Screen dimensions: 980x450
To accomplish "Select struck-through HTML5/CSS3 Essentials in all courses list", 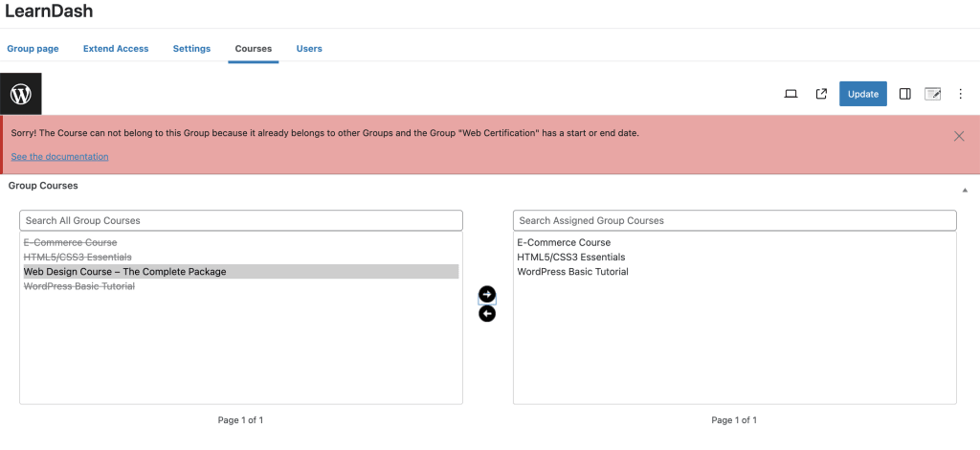I will 78,257.
